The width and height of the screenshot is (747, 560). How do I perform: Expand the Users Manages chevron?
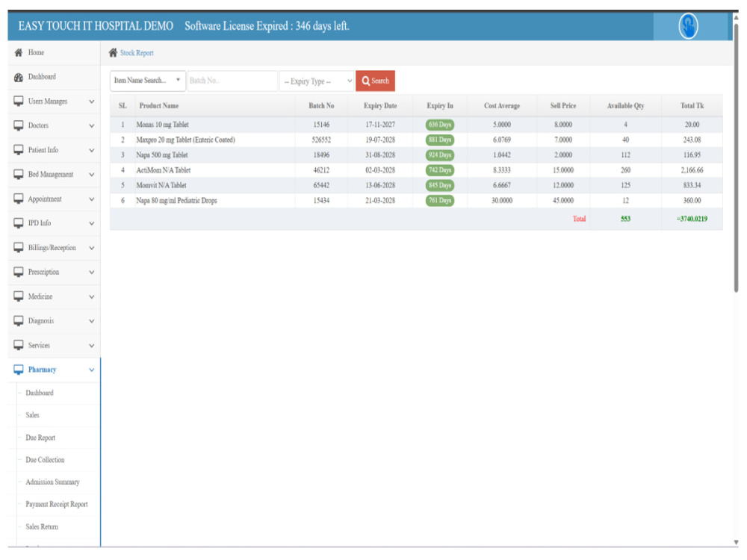[91, 102]
